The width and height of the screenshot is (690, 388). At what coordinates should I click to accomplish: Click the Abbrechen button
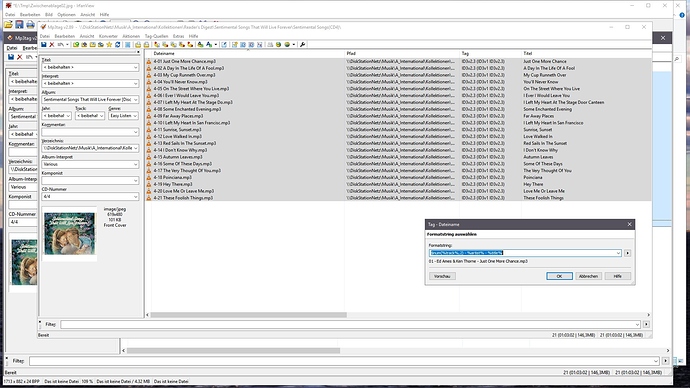588,276
